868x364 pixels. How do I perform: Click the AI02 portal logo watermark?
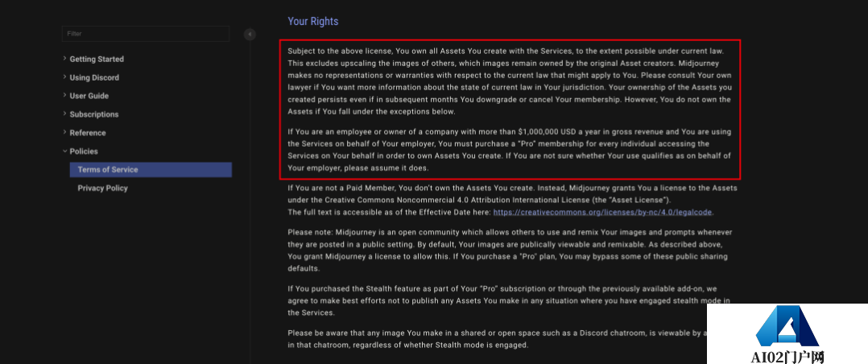[787, 334]
